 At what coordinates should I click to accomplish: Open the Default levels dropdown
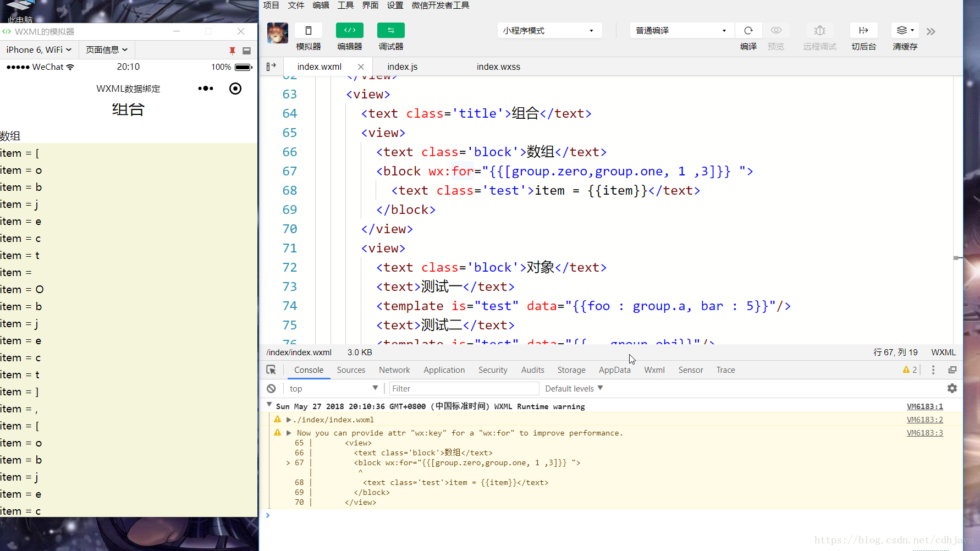pyautogui.click(x=574, y=389)
